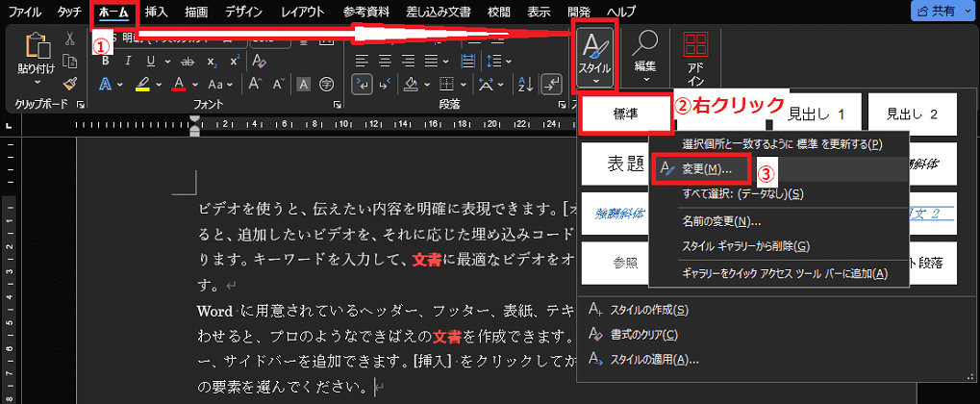
Task: Expand the font color dropdown arrow
Action: [x=194, y=84]
